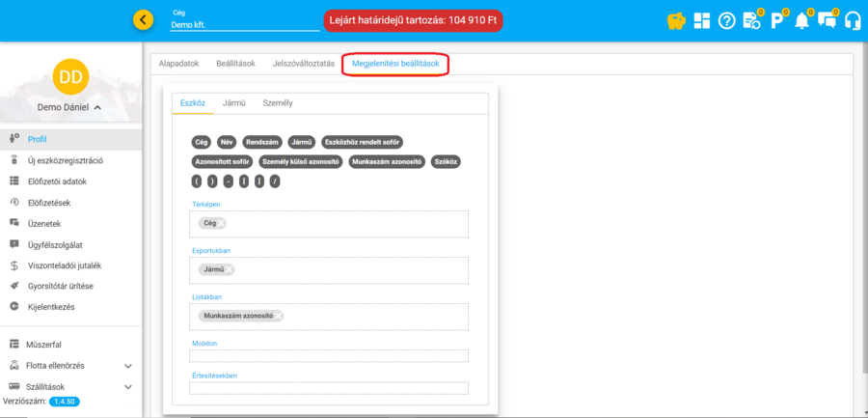Remove the Jármű chip from Exportokban
868x418 pixels.
[x=230, y=269]
